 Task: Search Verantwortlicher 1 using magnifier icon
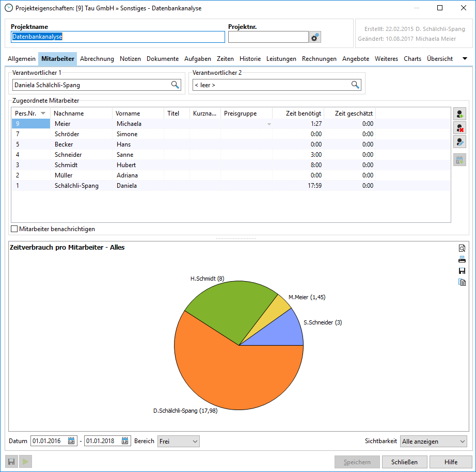pos(176,85)
